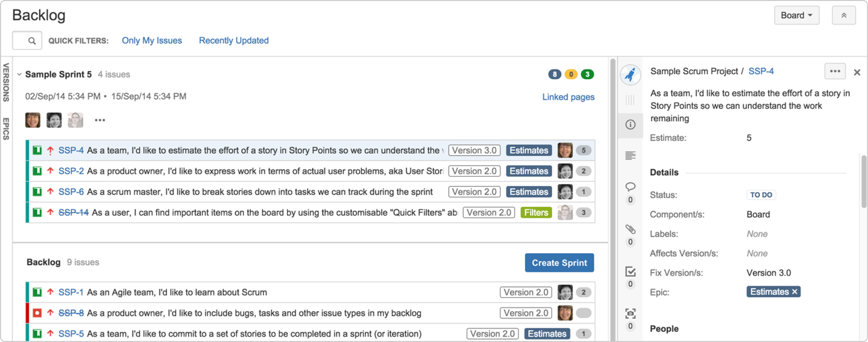Screen dimensions: 868x342
Task: Open the comments speech bubble icon
Action: click(631, 187)
